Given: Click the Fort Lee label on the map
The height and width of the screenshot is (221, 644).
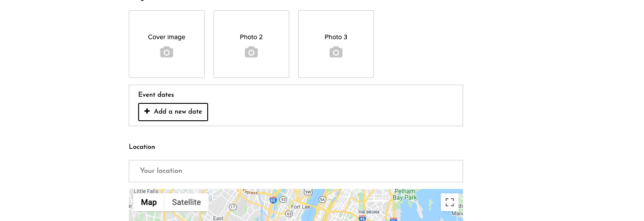Looking at the screenshot, I should coord(301,207).
